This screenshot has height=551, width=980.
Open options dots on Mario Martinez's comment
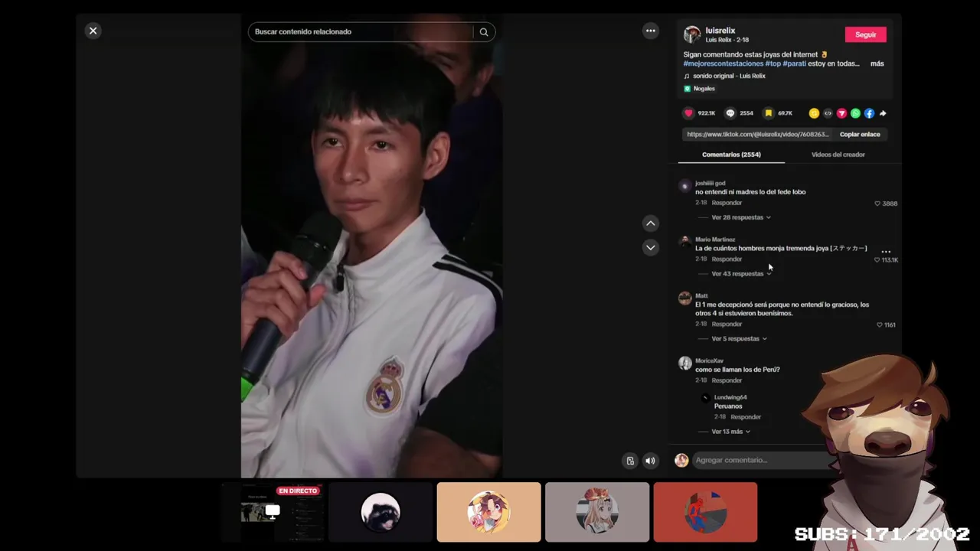pos(886,251)
